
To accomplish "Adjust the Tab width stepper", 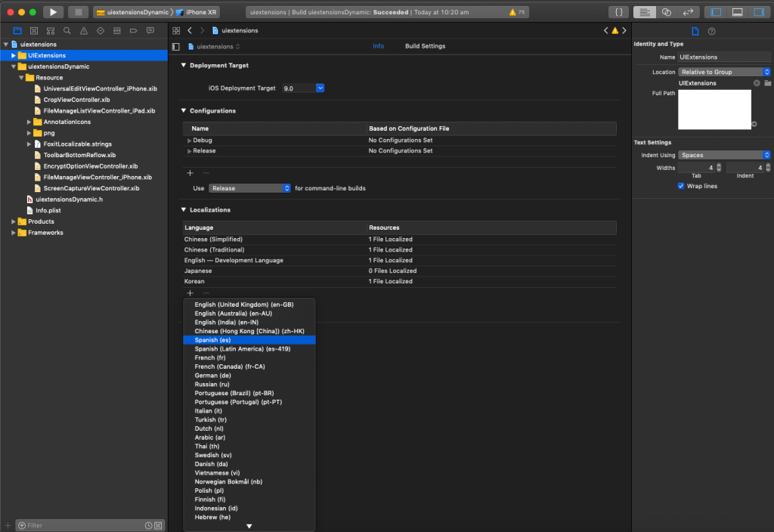I will pos(719,168).
